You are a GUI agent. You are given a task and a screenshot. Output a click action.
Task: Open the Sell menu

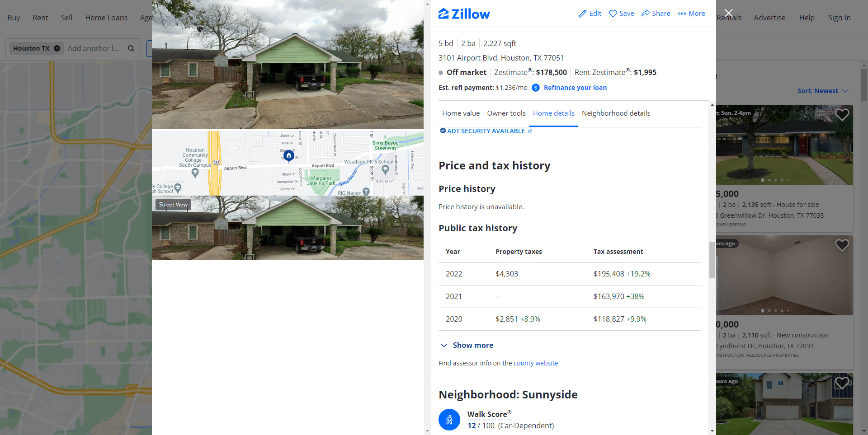[x=66, y=18]
